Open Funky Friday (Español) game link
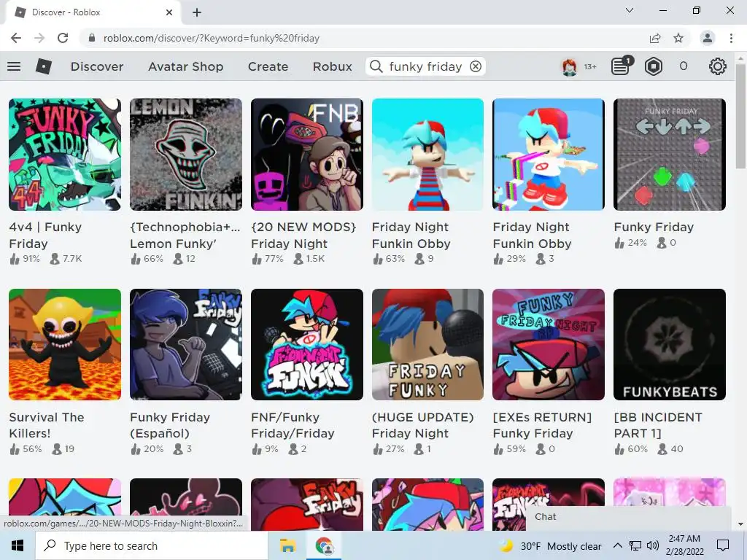The width and height of the screenshot is (747, 560). tap(170, 425)
